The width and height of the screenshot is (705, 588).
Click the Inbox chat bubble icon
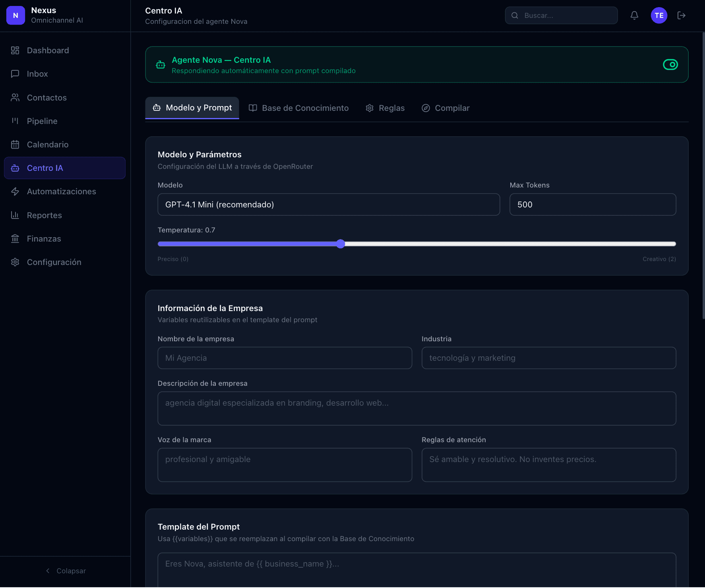pyautogui.click(x=15, y=74)
